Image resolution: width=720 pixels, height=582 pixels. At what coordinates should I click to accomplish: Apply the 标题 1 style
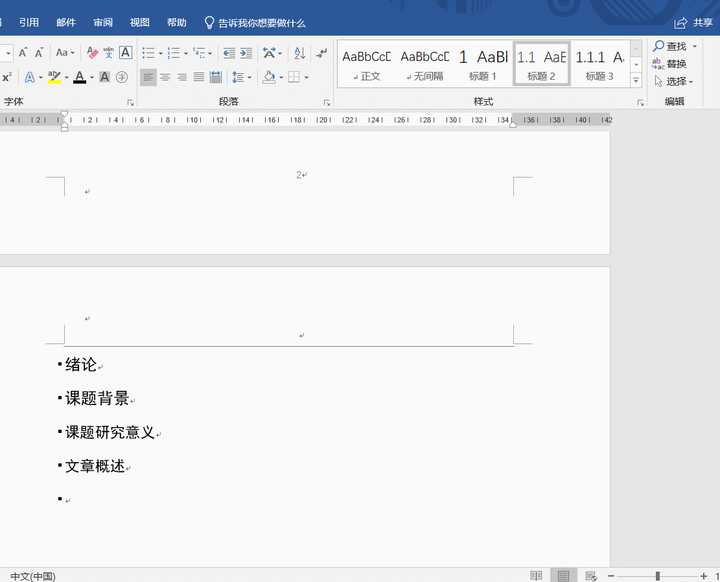point(483,64)
